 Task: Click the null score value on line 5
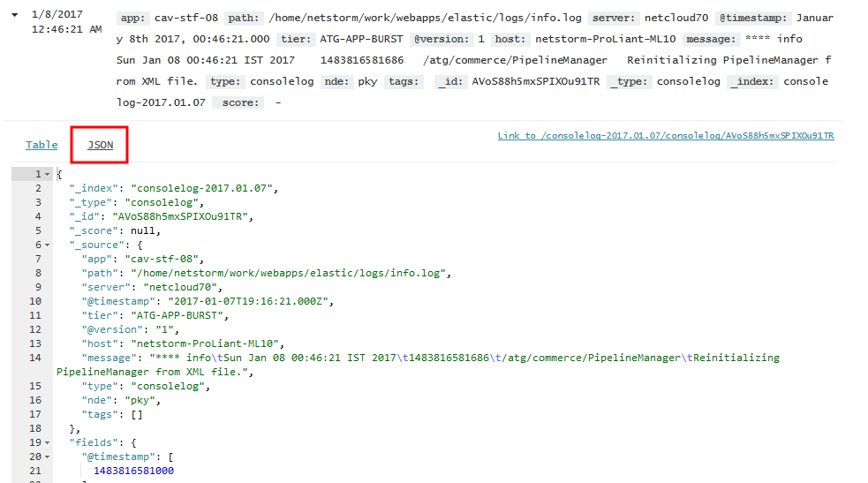143,230
